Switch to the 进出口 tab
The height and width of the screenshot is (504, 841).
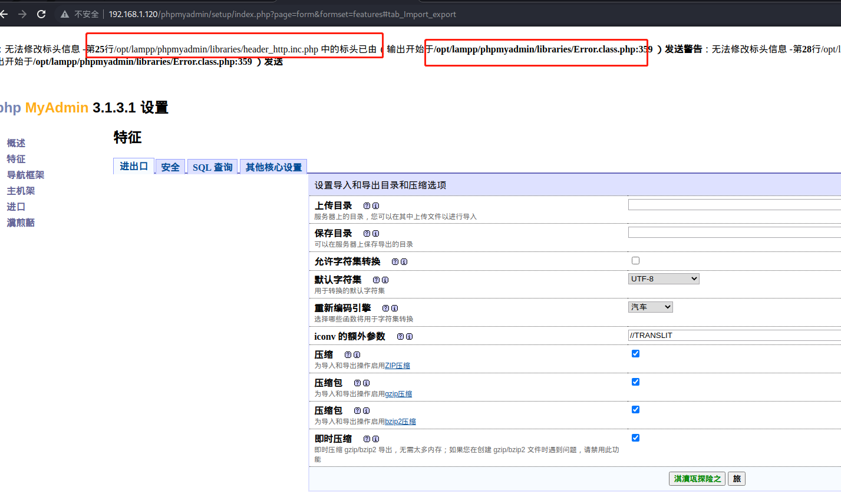[x=134, y=167]
